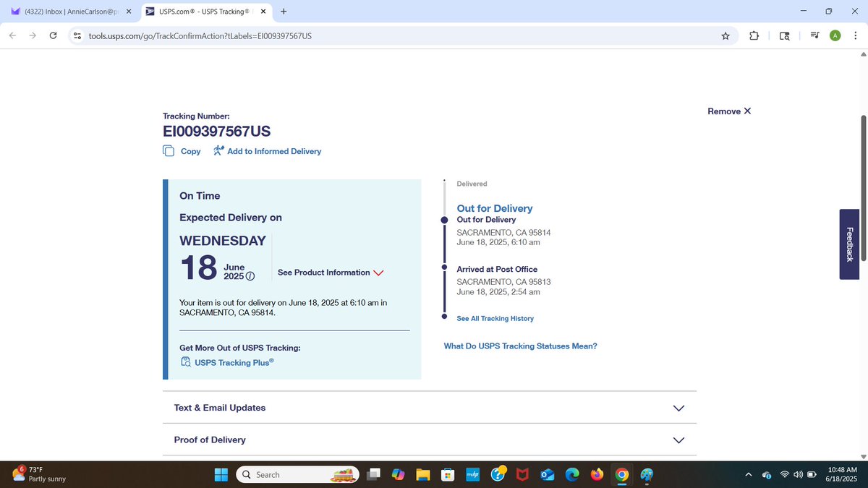
Task: Open the Chrome three-dot menu
Action: pos(855,36)
